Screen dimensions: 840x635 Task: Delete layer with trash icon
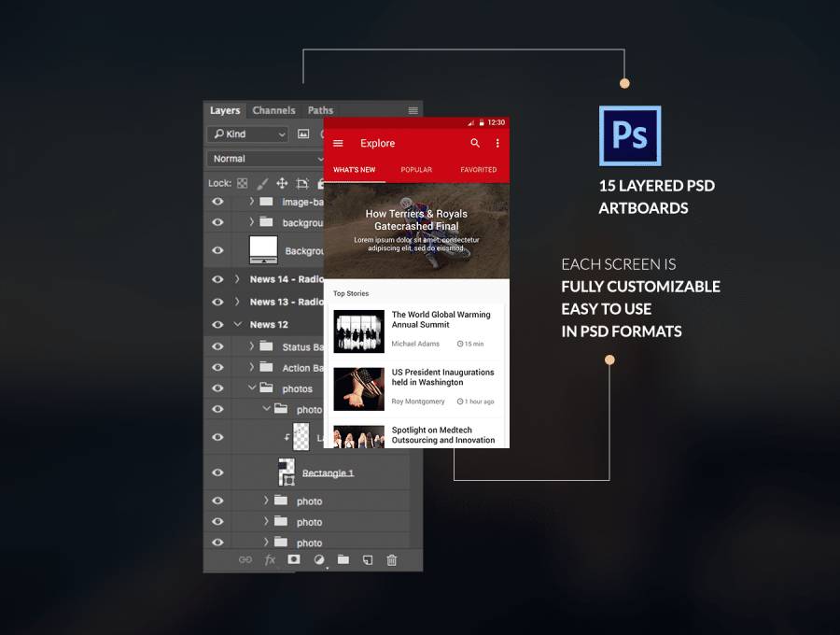click(392, 559)
